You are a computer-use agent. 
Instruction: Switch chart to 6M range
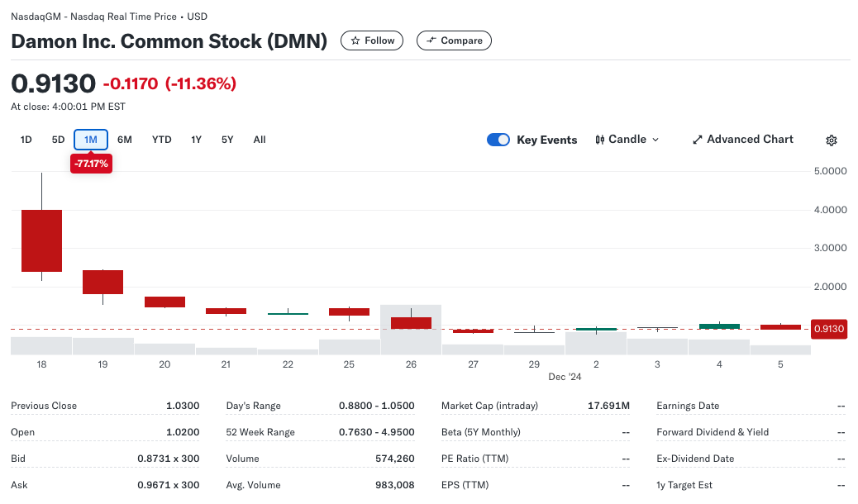click(x=125, y=140)
